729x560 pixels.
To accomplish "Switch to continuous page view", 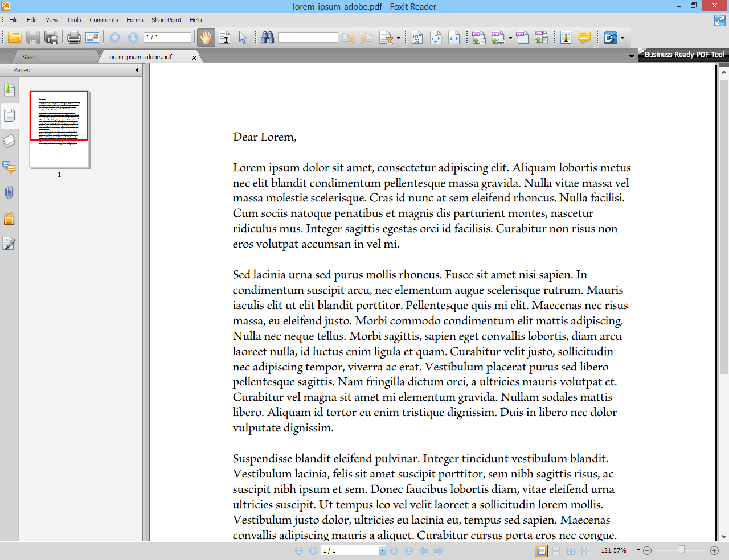I will coord(556,550).
